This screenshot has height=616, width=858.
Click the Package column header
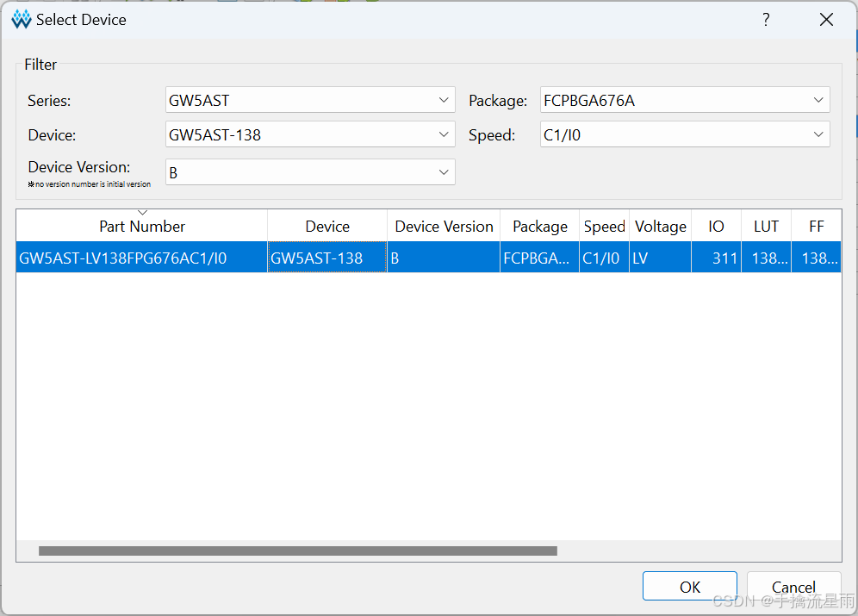pos(539,226)
